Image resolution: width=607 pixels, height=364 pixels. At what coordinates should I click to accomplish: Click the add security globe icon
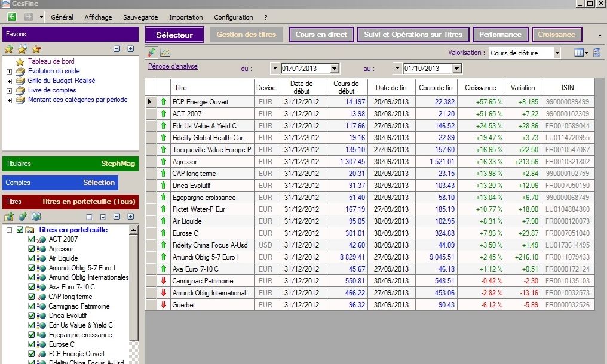(23, 217)
